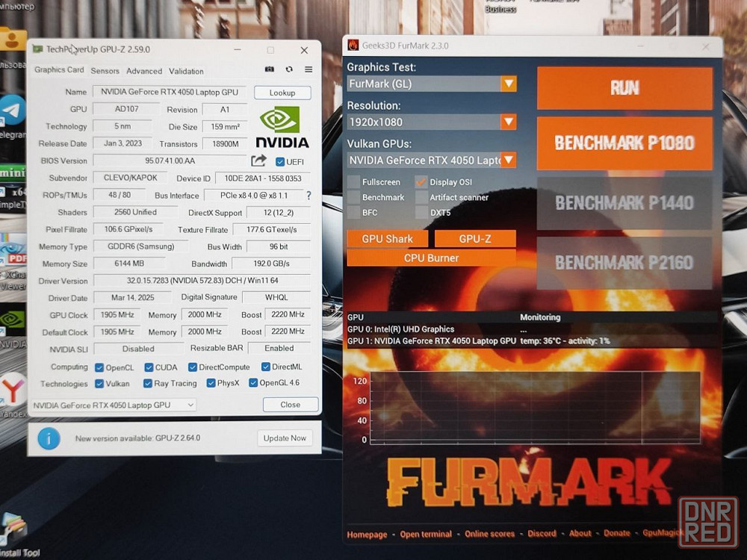This screenshot has width=747, height=560.
Task: Click BIOS export share arrow icon
Action: 258,161
